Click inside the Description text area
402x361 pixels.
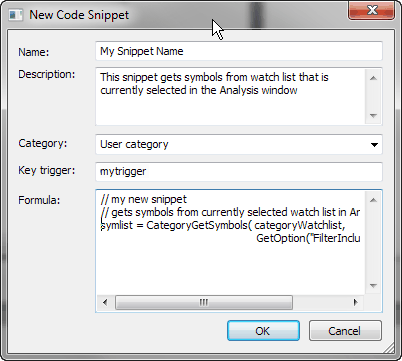pyautogui.click(x=231, y=96)
